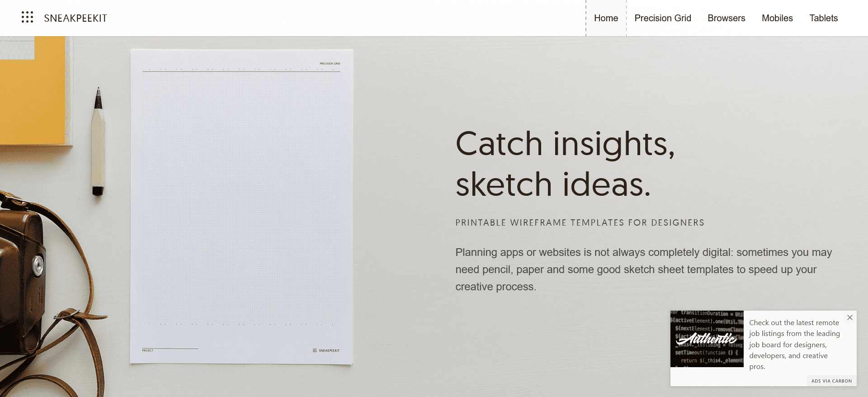This screenshot has width=868, height=397.
Task: Click the PRECISION GRID label on the sheet
Action: [x=330, y=64]
